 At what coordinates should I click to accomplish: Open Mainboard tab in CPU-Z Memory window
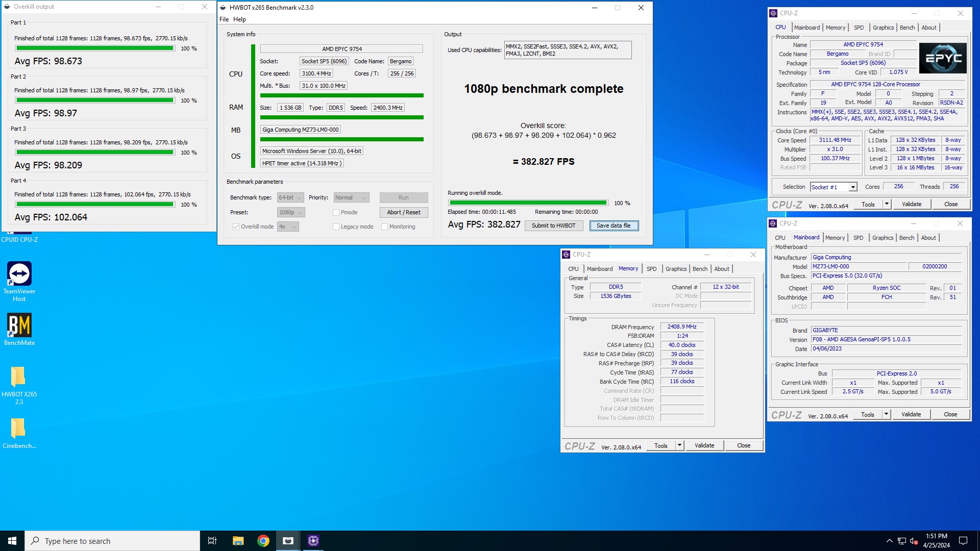point(600,269)
